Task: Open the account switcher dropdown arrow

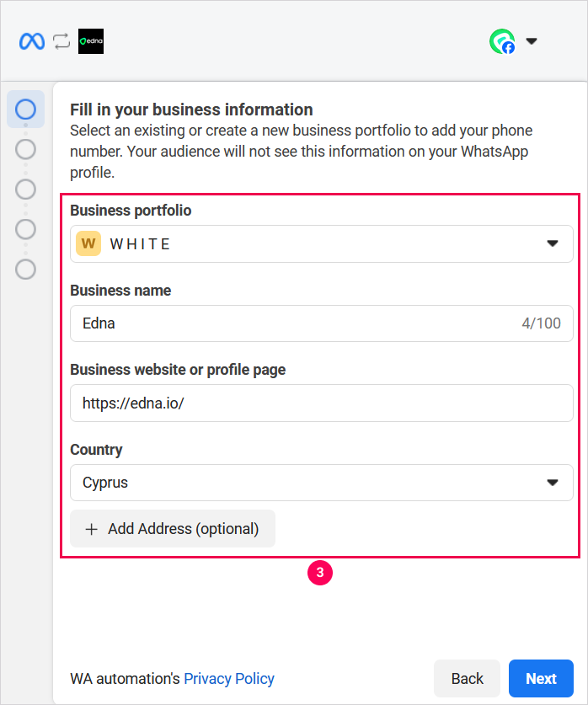Action: tap(532, 41)
